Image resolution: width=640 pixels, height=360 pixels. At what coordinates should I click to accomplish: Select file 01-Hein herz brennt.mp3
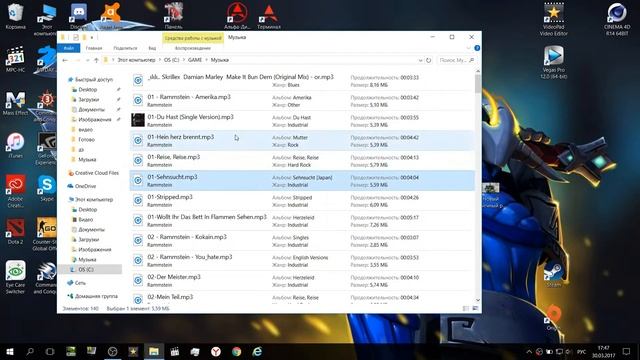coord(302,140)
